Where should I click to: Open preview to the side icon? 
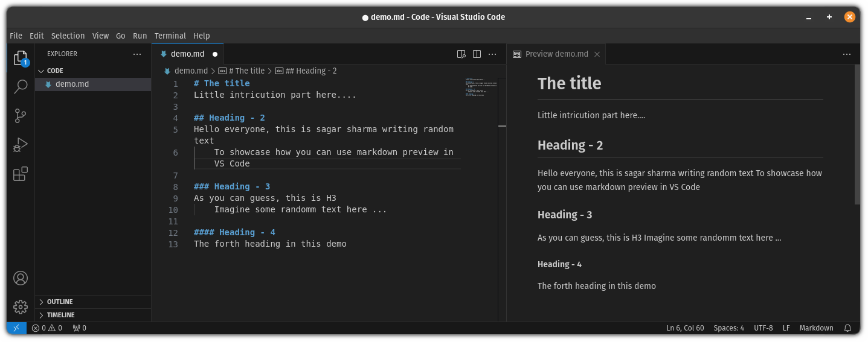[461, 54]
